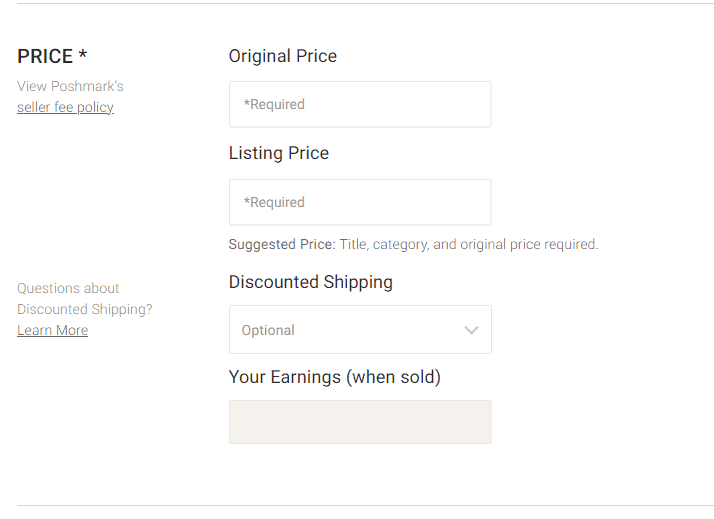714x519 pixels.
Task: Click "*Required" placeholder in Original Price box
Action: pos(274,104)
